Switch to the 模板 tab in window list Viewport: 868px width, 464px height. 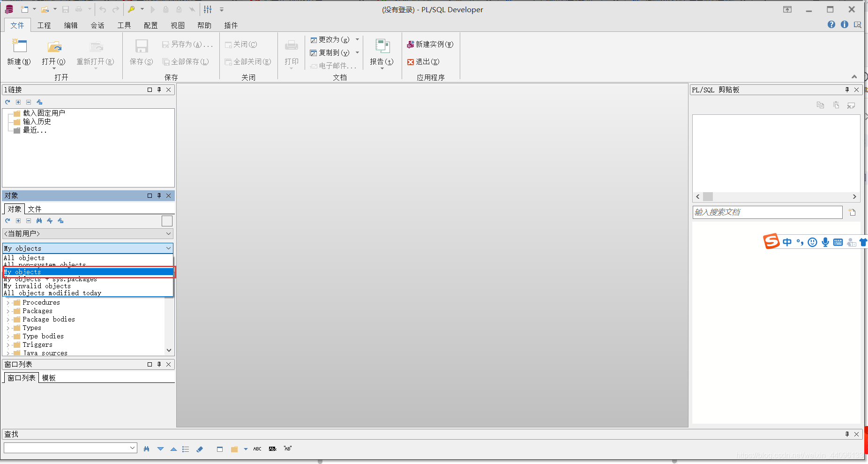point(49,378)
